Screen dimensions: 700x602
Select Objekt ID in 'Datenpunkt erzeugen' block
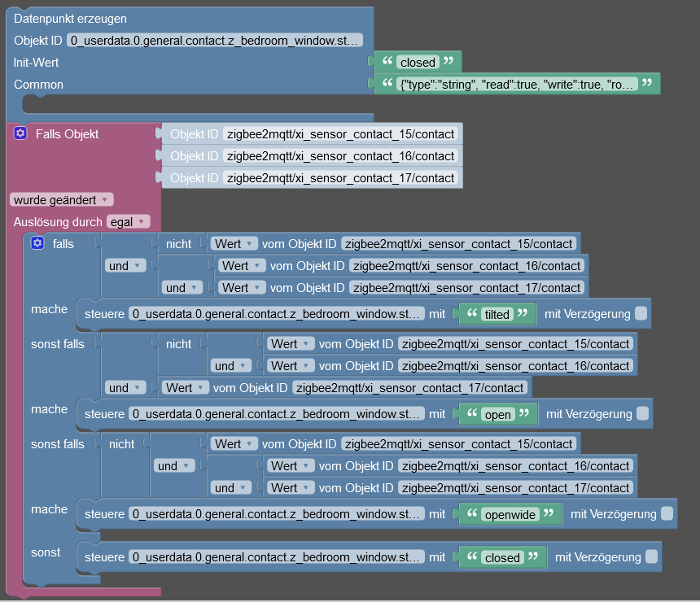(215, 41)
